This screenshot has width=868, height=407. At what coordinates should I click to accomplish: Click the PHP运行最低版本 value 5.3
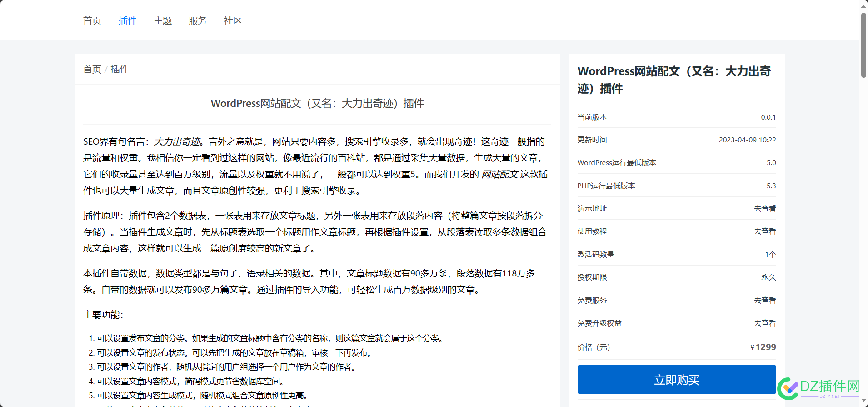[771, 186]
